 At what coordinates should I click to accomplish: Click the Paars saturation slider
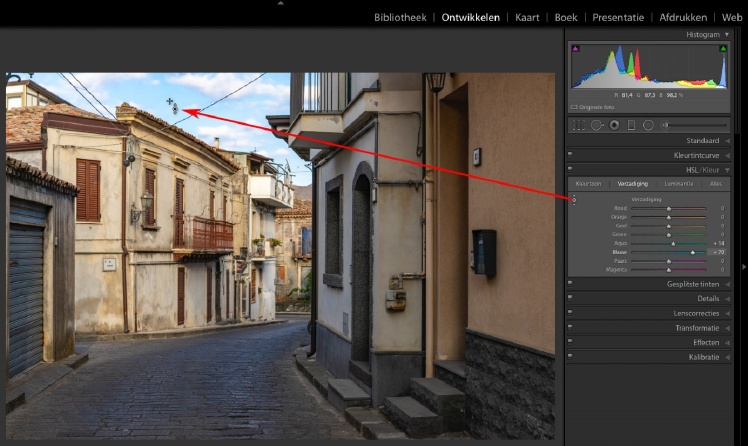[668, 261]
